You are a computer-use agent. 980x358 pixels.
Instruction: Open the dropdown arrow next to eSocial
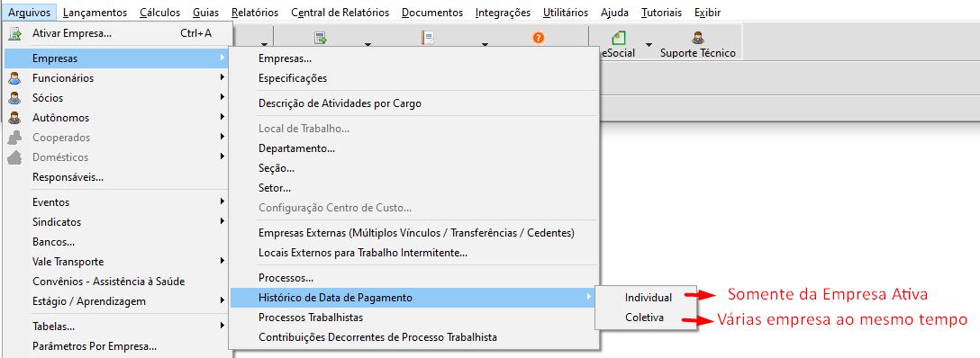click(x=649, y=44)
